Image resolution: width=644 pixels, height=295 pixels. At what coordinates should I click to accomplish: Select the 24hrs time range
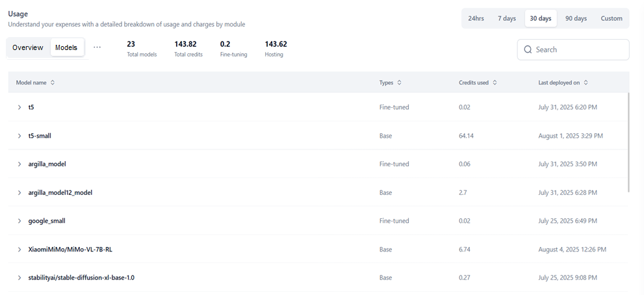(x=476, y=18)
